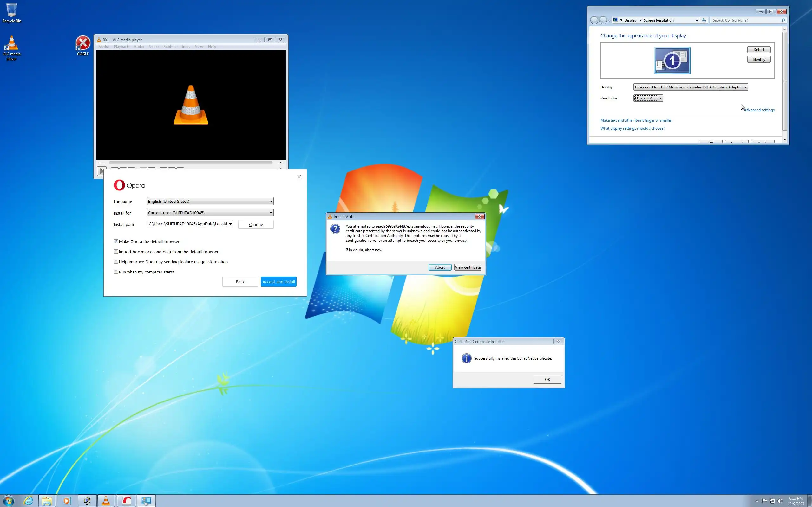This screenshot has width=812, height=507.
Task: Uncheck Make Opera the default browser
Action: click(116, 241)
